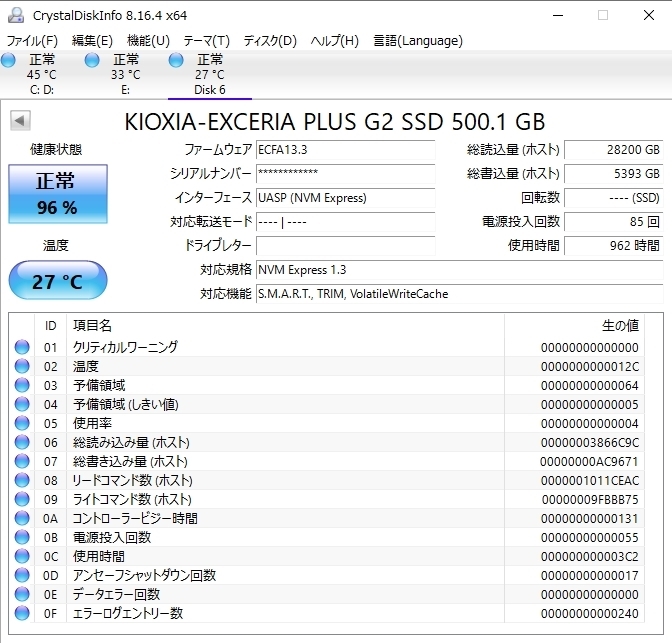
Task: Select raw value 000001011CEAC
Action: click(590, 481)
